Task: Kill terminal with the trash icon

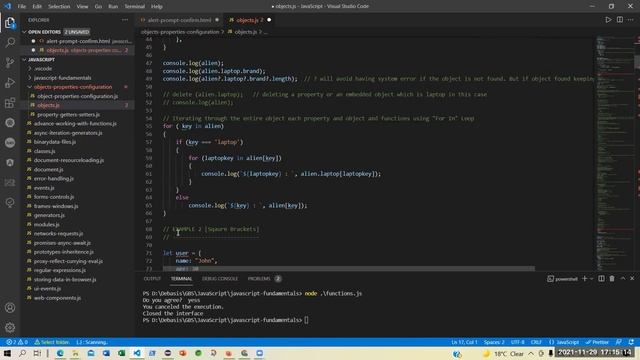Action: pyautogui.click(x=612, y=278)
